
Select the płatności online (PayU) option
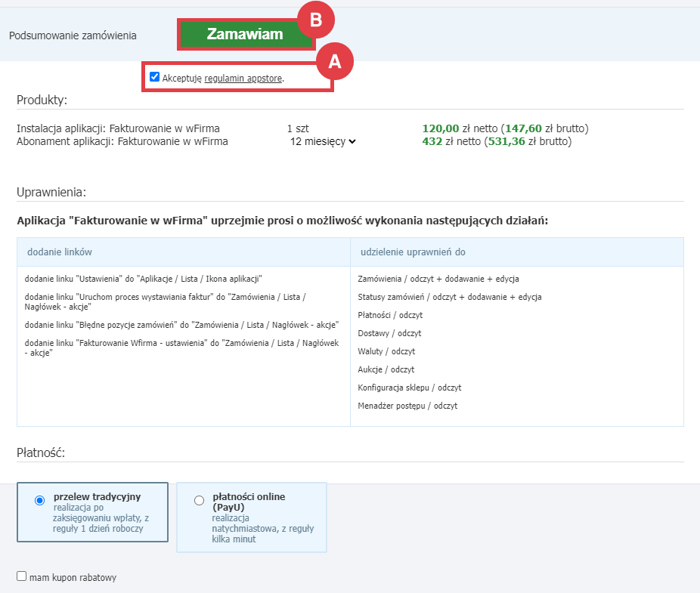coord(200,500)
